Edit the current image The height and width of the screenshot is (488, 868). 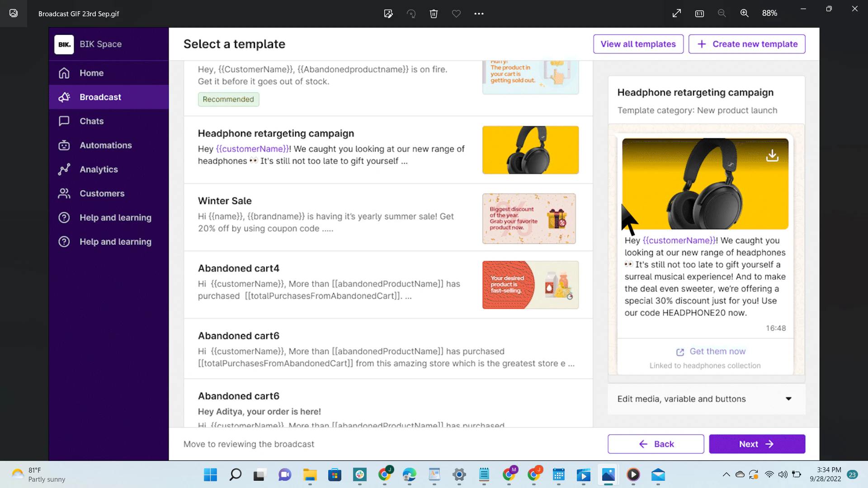(x=388, y=14)
